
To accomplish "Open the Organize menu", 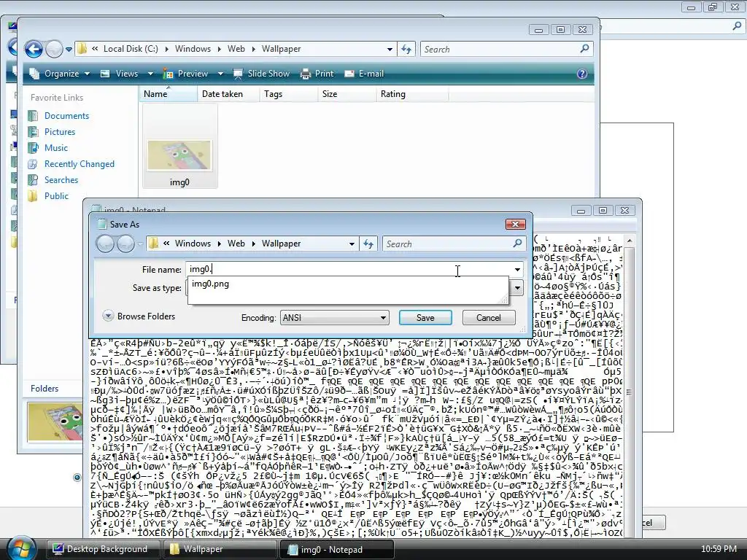I will [x=59, y=74].
